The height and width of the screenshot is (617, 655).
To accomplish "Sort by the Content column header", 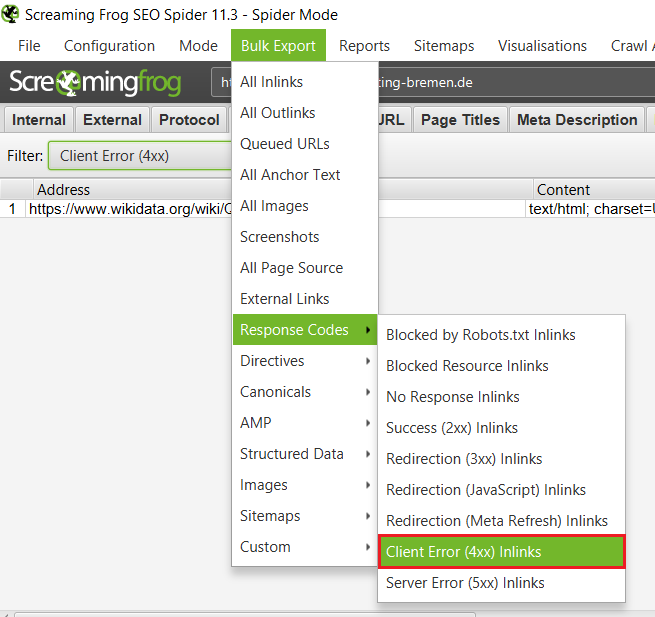I will pos(594,190).
